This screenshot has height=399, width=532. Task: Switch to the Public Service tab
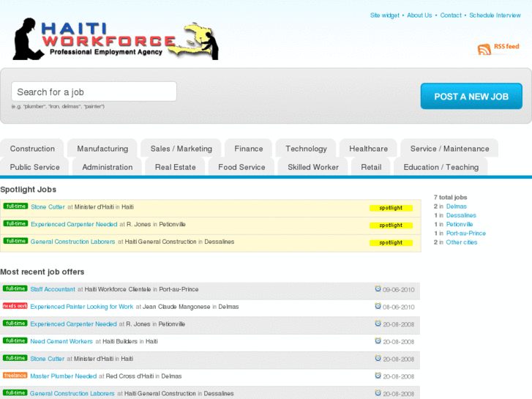(34, 167)
